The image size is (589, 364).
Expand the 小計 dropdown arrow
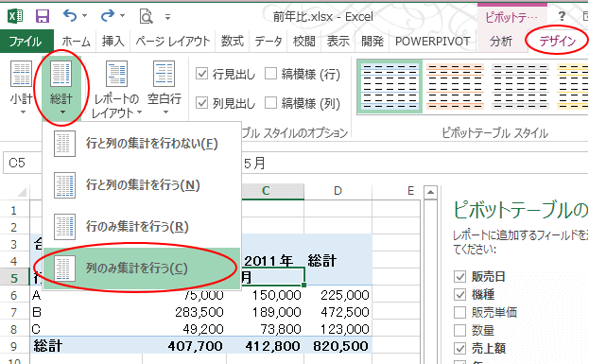click(23, 112)
